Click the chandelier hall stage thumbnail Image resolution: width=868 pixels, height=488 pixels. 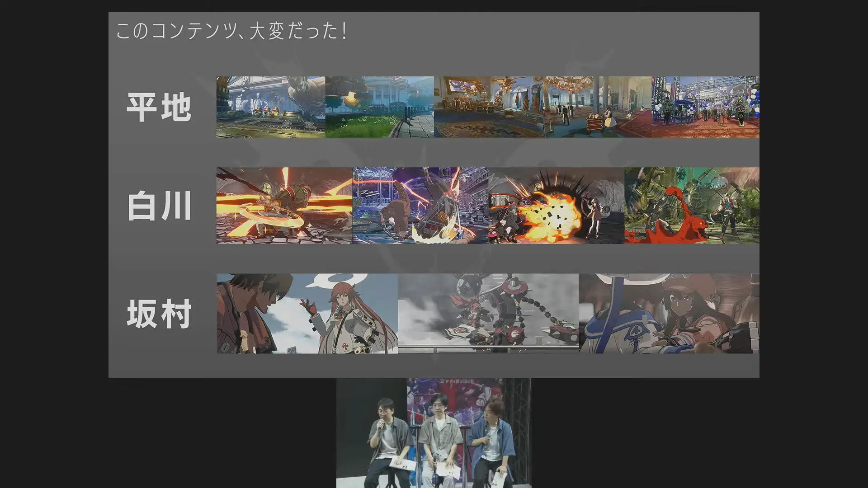(x=597, y=107)
